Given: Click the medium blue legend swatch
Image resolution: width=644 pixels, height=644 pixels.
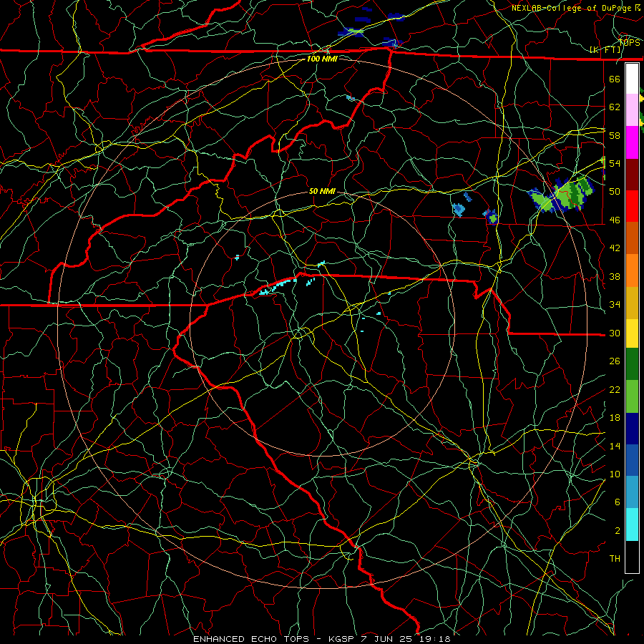Looking at the screenshot, I should pyautogui.click(x=632, y=460).
